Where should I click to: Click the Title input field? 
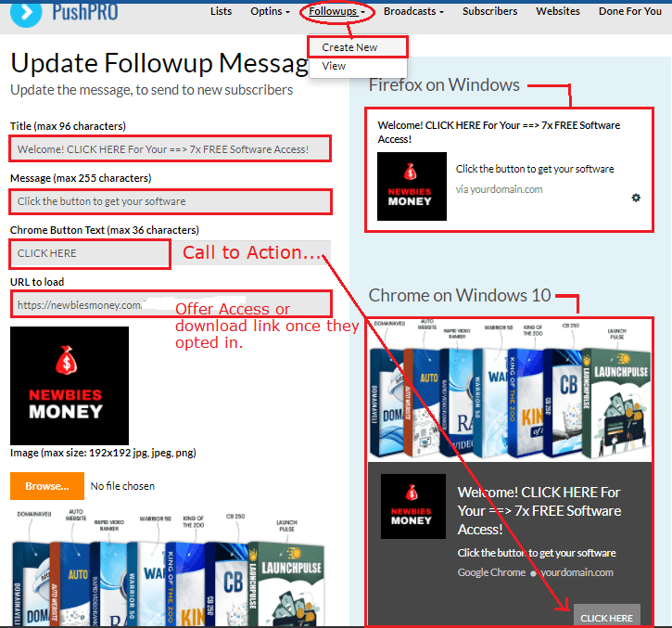[171, 148]
